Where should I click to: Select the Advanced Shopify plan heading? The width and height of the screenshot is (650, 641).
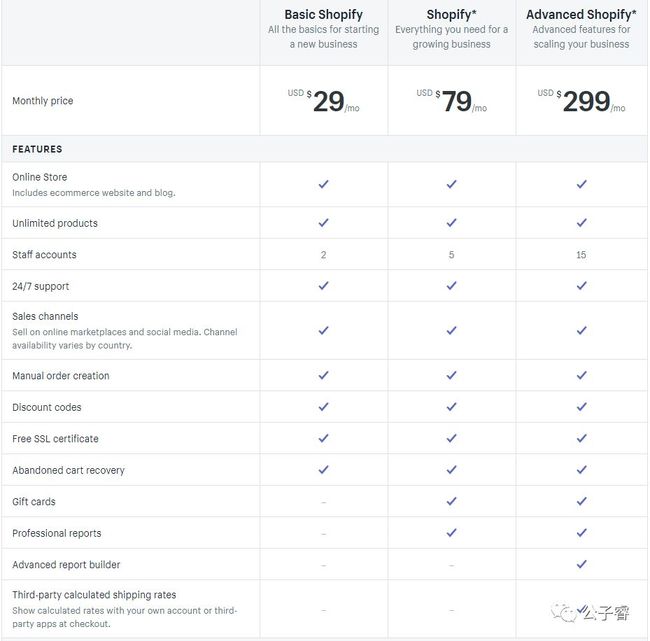pyautogui.click(x=581, y=15)
